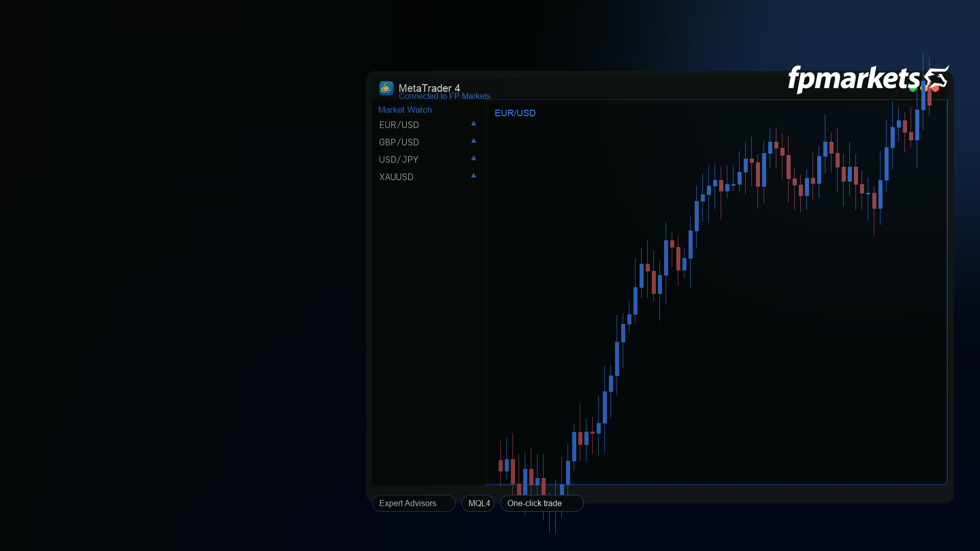The image size is (980, 551).
Task: Click the GBP/USD up arrow indicator
Action: [x=474, y=141]
